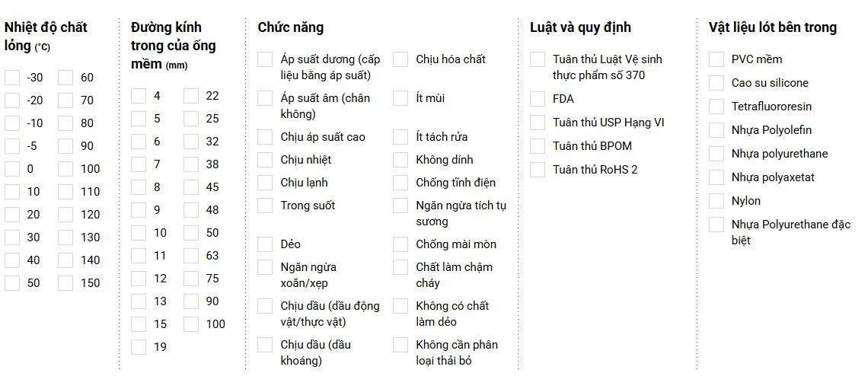Check the 19 mm hose diameter
Screen dimensions: 868x392
click(x=139, y=347)
